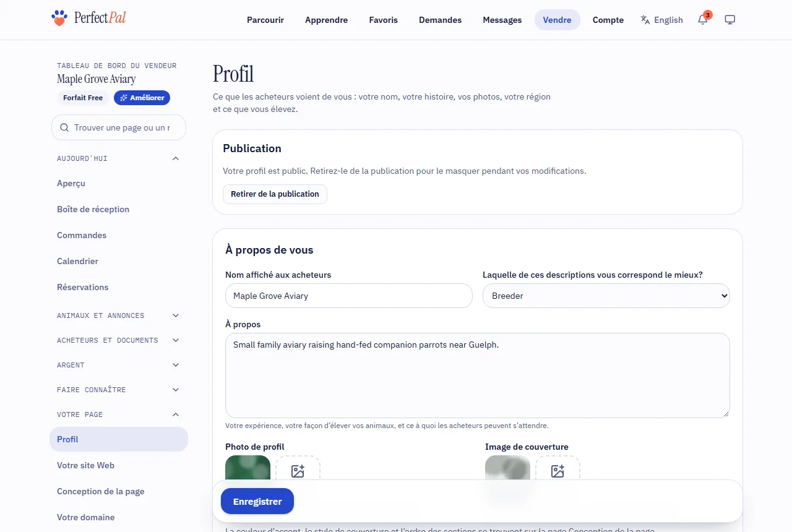Screen dimensions: 792x532
Task: Select Demandes in top navigation
Action: (441, 20)
